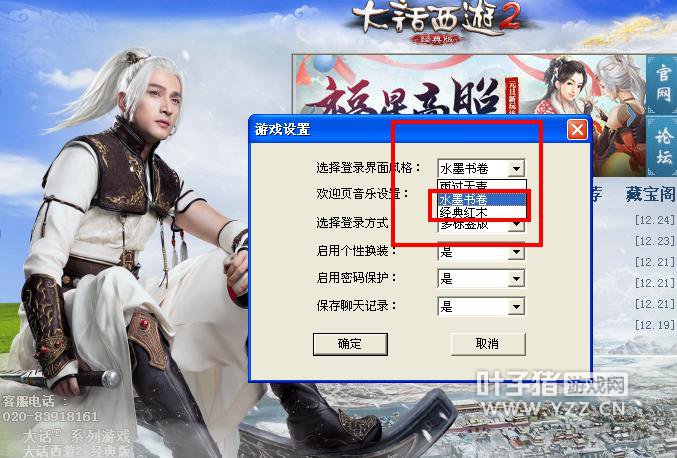Close the 游戏设置 dialog with X
Image resolution: width=677 pixels, height=458 pixels.
click(x=577, y=129)
